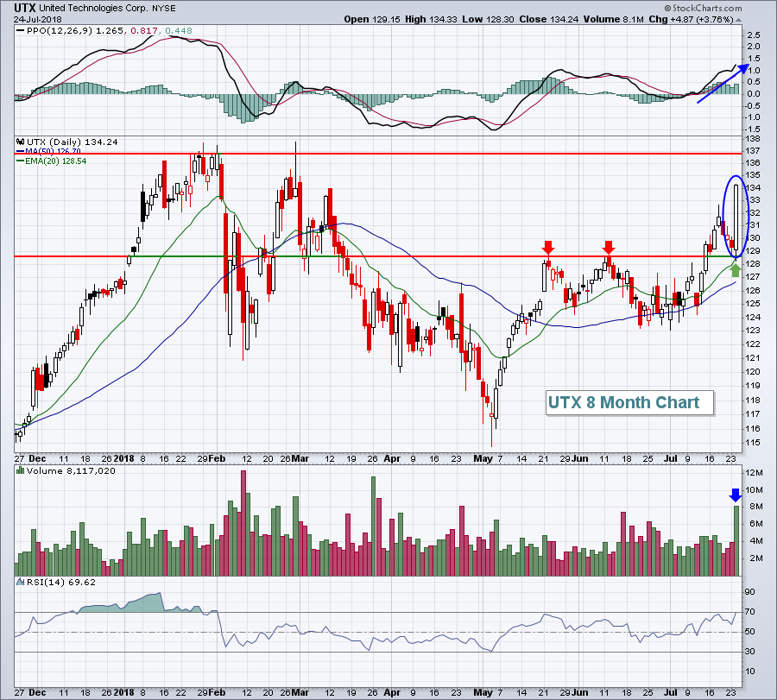Click the 8M volume axis label
The height and width of the screenshot is (700, 777).
click(756, 507)
